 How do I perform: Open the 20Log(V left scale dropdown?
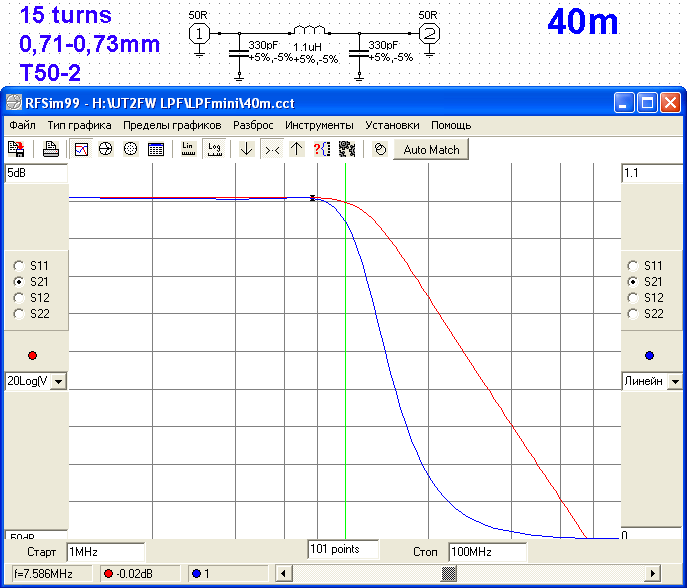tap(57, 381)
